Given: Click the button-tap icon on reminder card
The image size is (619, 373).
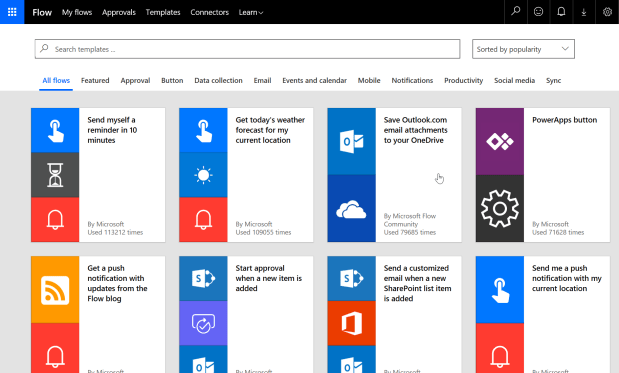Looking at the screenshot, I should [55, 130].
